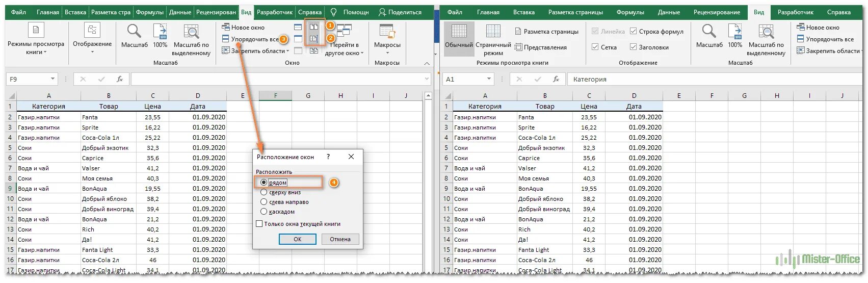Toggle Строка формул checkbox
Screen dimensions: 868x283
pyautogui.click(x=633, y=31)
